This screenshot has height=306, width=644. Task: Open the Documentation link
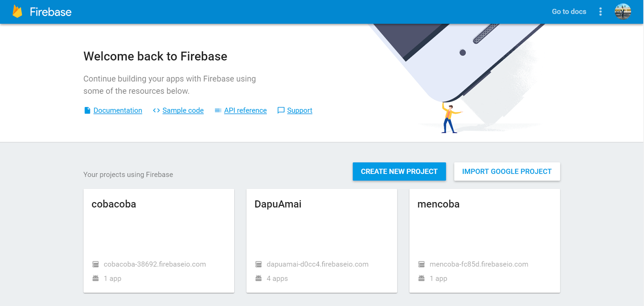(118, 110)
